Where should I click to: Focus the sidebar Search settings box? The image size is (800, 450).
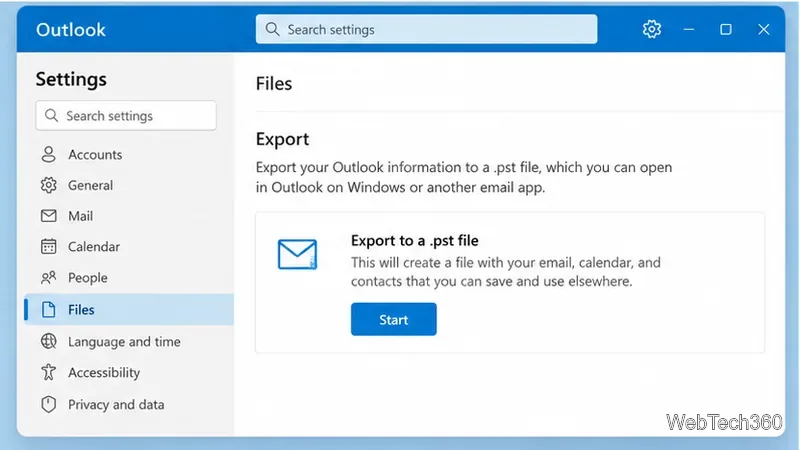click(x=126, y=115)
